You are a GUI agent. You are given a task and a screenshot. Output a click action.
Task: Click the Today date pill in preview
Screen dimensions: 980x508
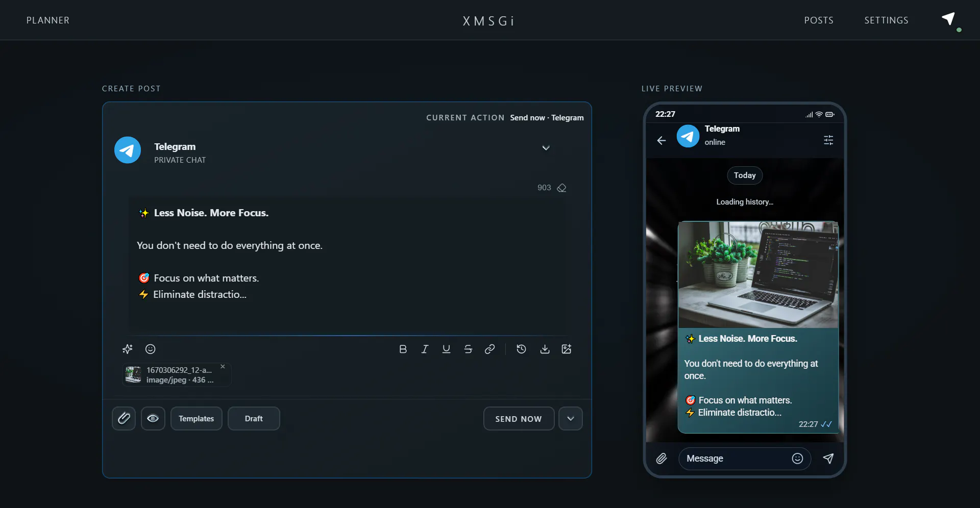(x=745, y=175)
